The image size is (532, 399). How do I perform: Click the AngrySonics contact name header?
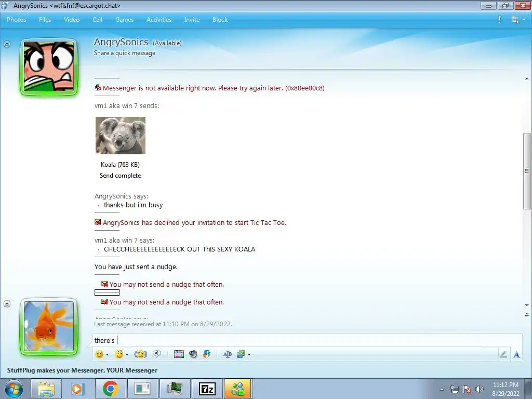(121, 42)
